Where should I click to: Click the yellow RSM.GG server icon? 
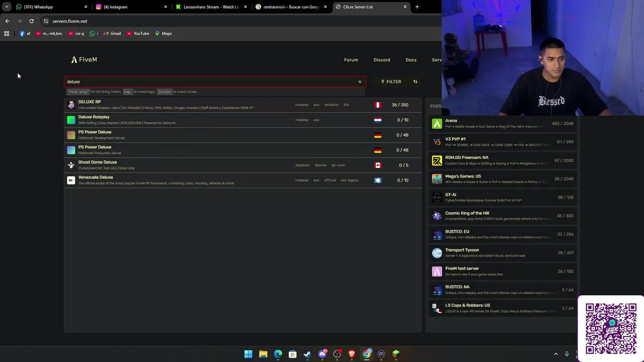pos(437,160)
